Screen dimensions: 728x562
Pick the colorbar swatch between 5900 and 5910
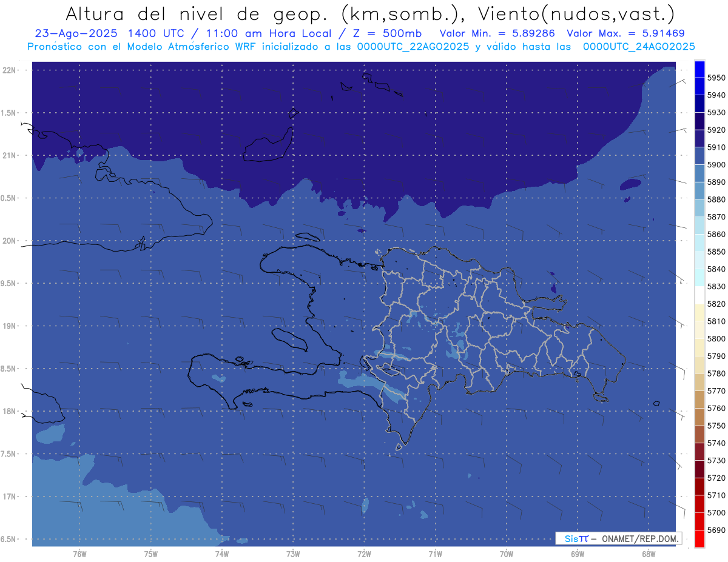pyautogui.click(x=699, y=156)
